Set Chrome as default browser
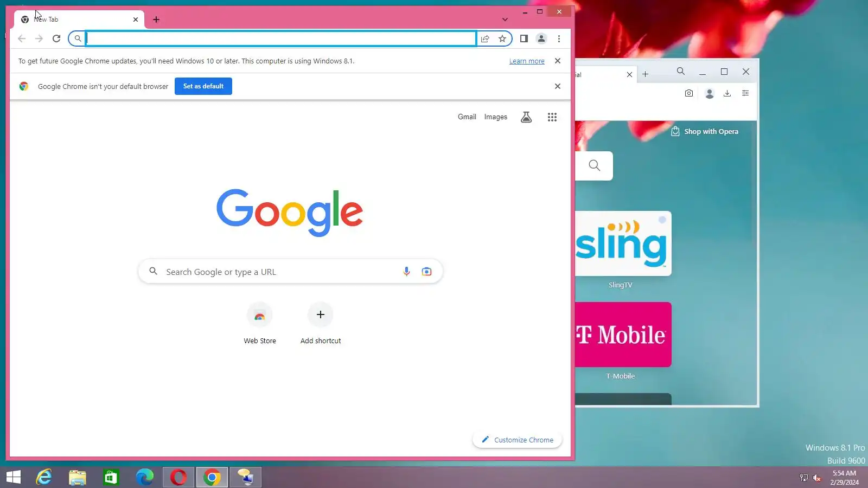The width and height of the screenshot is (868, 488). [203, 86]
